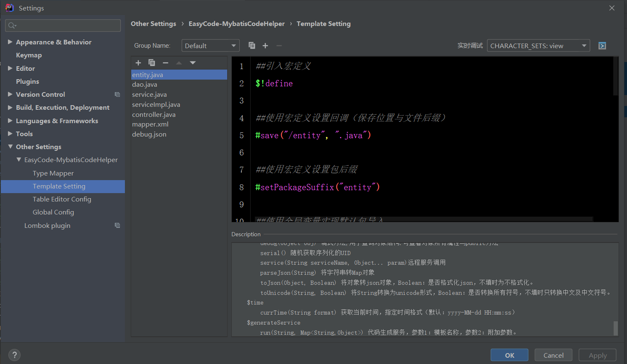Select the mapper.xml template
The image size is (627, 364).
tap(150, 124)
